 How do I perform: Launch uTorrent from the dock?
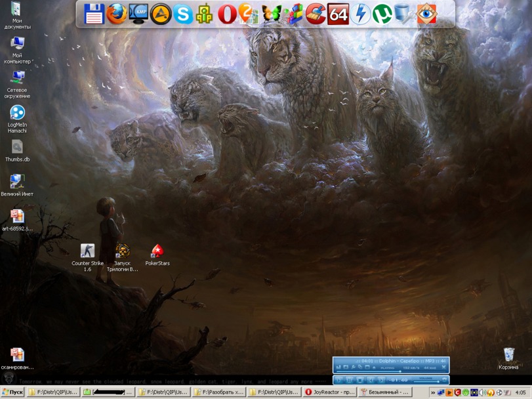click(382, 14)
